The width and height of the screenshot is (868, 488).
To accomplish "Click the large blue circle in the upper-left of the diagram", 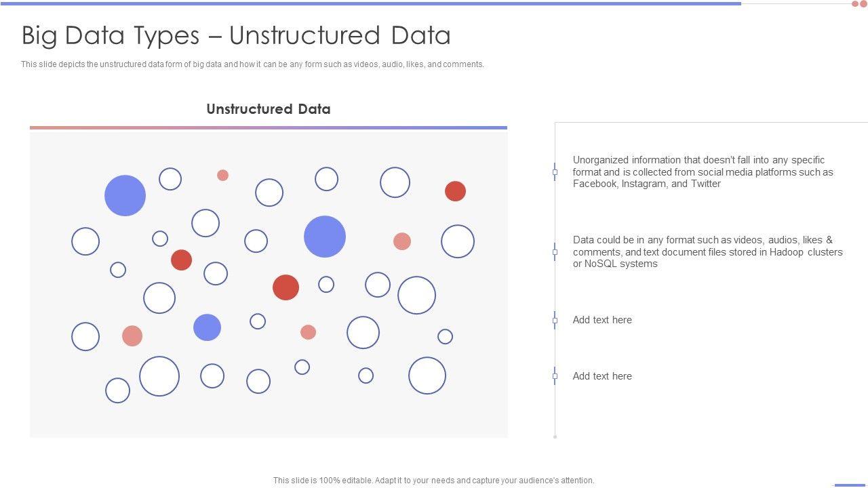I will pos(125,195).
